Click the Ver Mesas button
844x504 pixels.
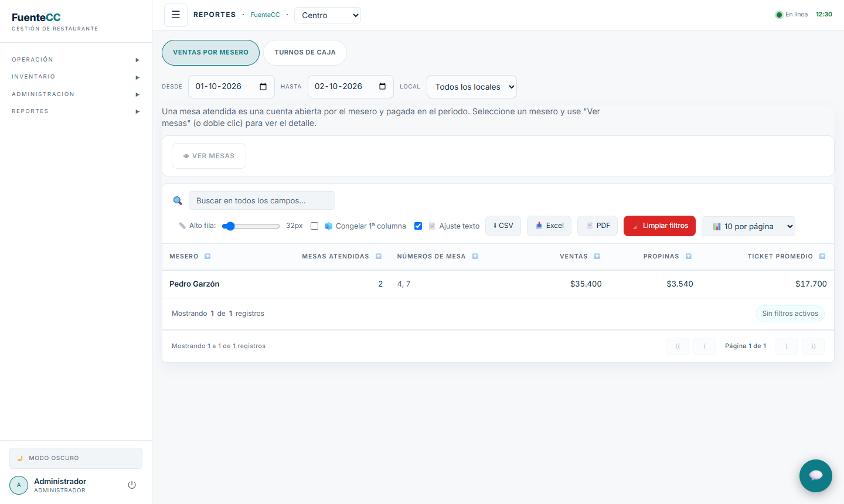pyautogui.click(x=209, y=156)
